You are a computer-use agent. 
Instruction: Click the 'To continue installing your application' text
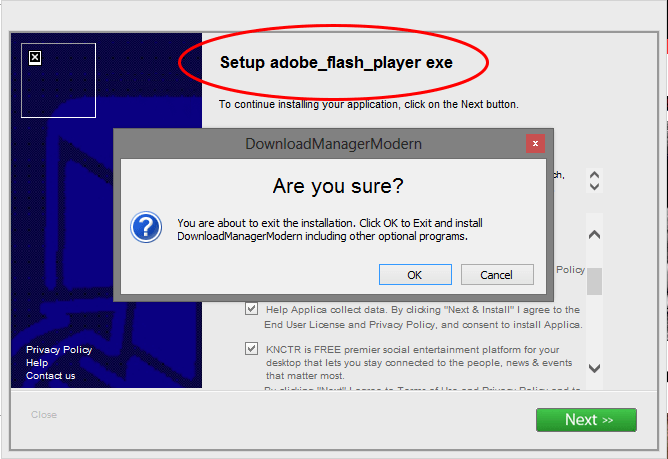(369, 104)
